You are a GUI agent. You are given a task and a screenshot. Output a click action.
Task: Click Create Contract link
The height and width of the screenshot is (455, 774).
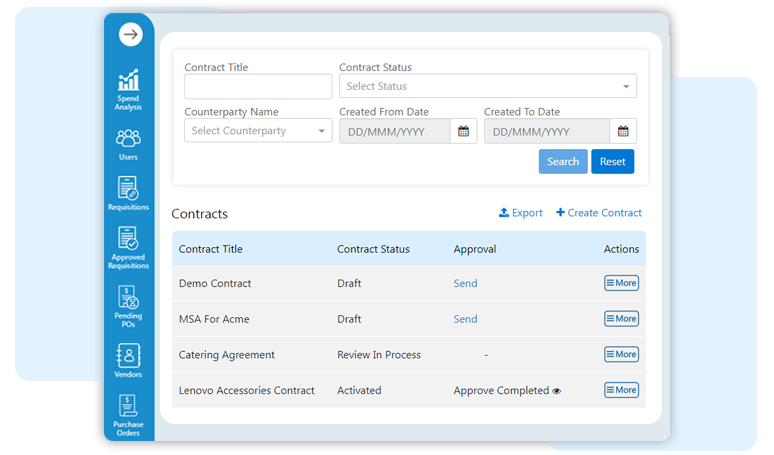pyautogui.click(x=599, y=213)
